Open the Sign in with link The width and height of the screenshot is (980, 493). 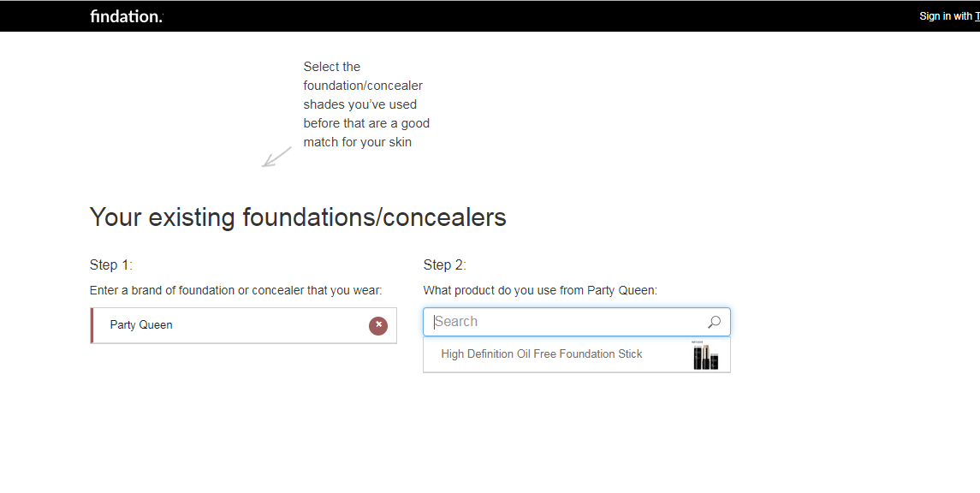pyautogui.click(x=948, y=16)
